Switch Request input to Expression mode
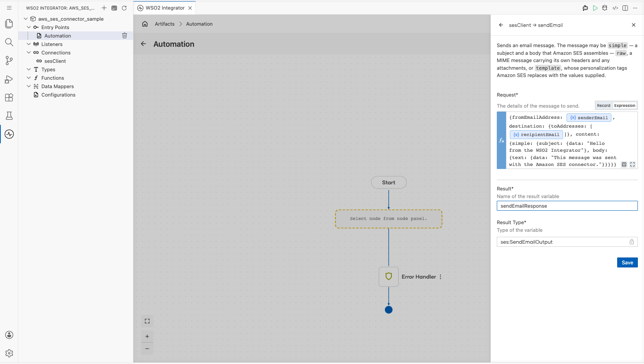644x364 pixels. click(624, 106)
